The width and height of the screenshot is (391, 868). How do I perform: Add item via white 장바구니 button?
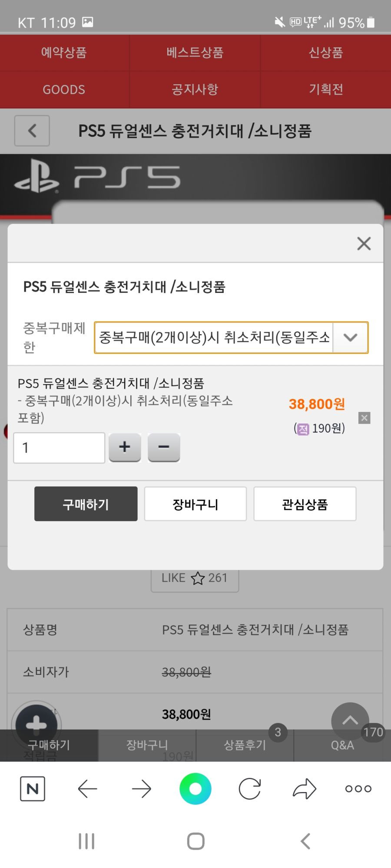[195, 504]
